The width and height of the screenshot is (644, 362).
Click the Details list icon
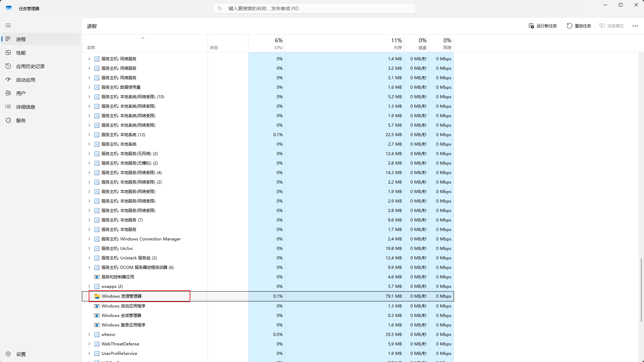8,107
